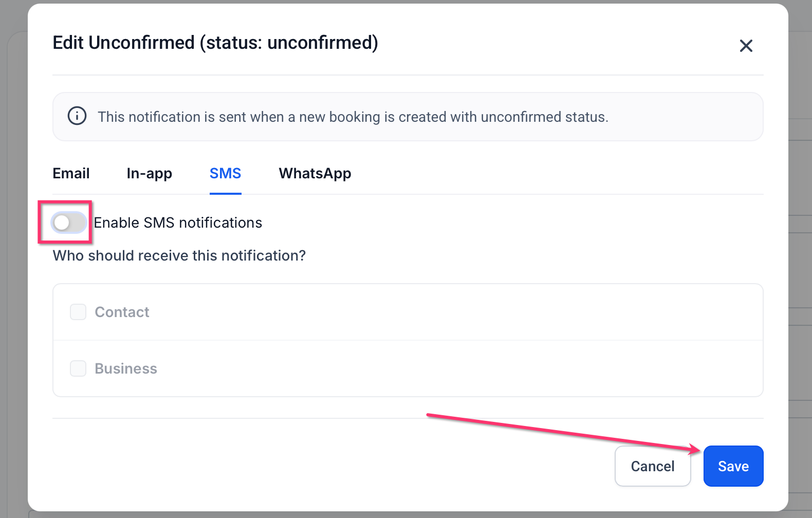Image resolution: width=812 pixels, height=518 pixels.
Task: Click the "Business" label text
Action: point(126,368)
